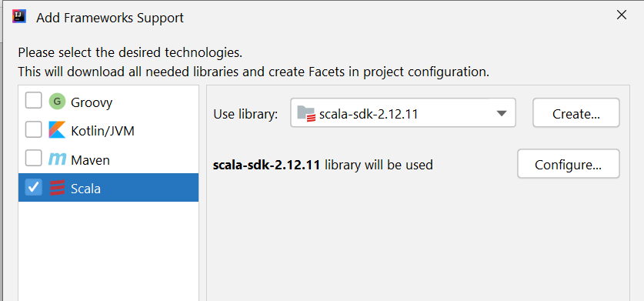This screenshot has width=644, height=301.
Task: Click the IntelliJ IDEA logo in title bar
Action: (19, 16)
